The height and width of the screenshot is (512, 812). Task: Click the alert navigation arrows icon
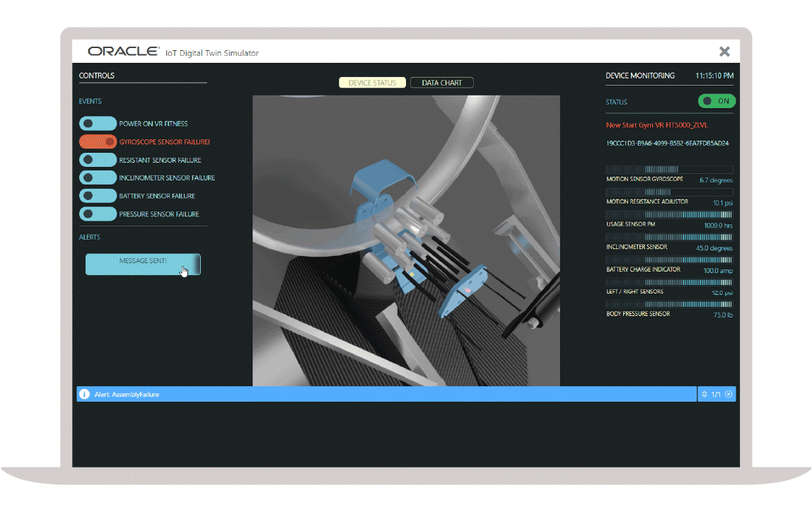[x=704, y=394]
